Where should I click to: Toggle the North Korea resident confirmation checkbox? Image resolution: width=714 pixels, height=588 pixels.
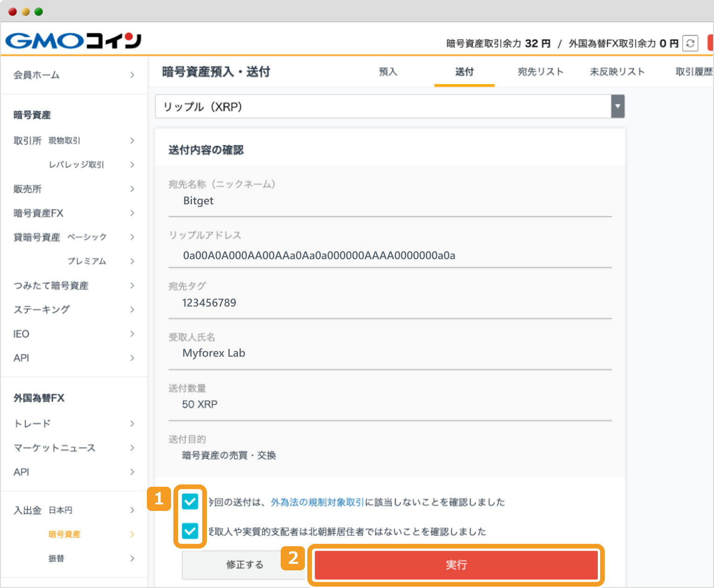190,531
